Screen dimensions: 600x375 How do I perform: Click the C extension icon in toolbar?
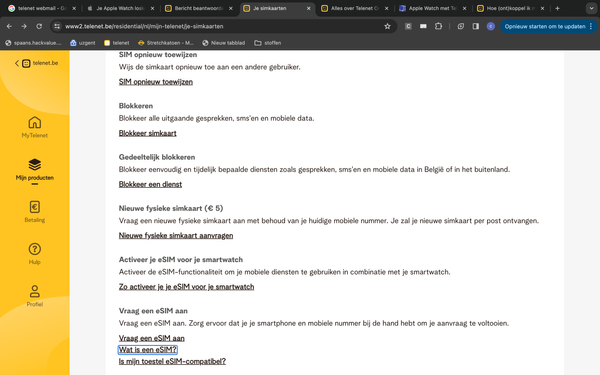point(408,26)
